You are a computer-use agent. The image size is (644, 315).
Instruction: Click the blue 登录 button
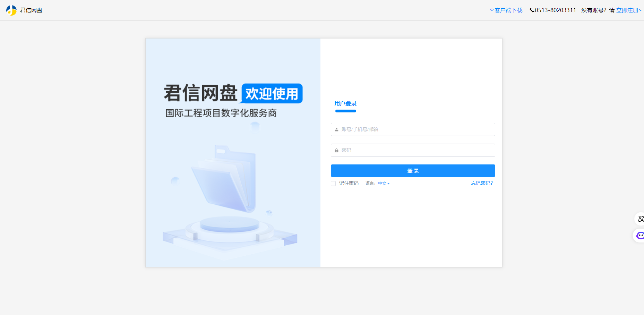(x=413, y=171)
